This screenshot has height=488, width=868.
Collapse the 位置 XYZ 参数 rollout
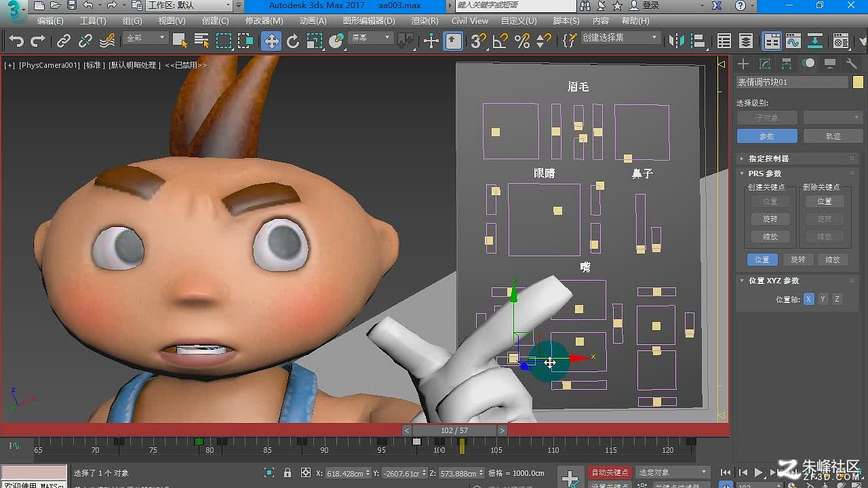coord(797,281)
